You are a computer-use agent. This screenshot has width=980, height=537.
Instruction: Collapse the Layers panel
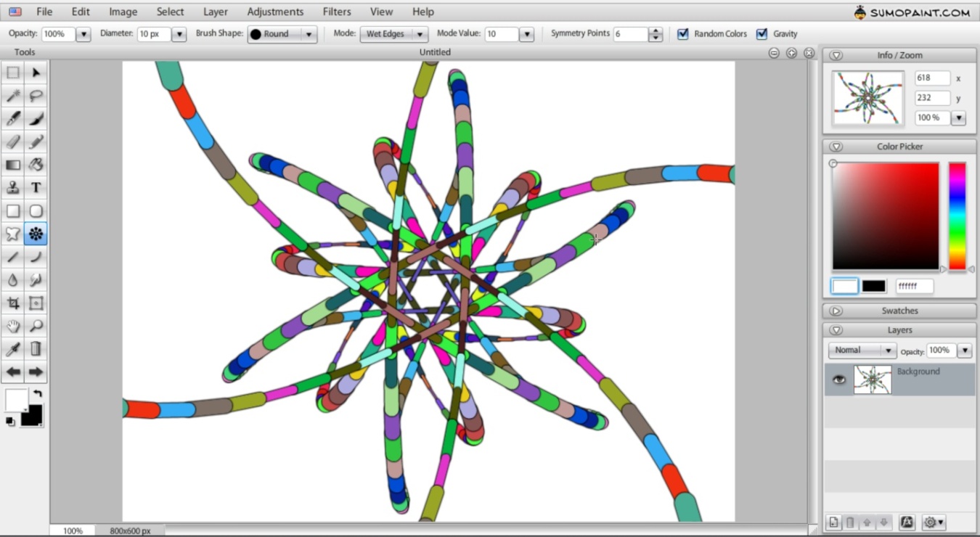coord(836,330)
